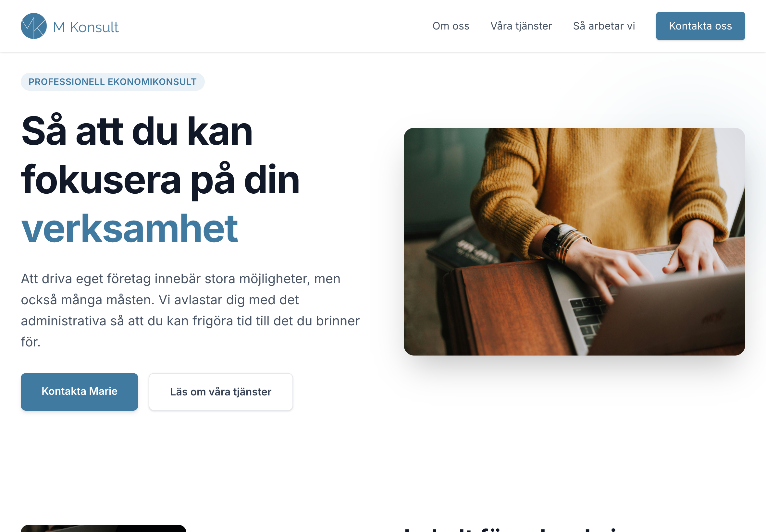Viewport: 766px width, 532px height.
Task: Click the blue headline word "verksamhet"
Action: [130, 229]
